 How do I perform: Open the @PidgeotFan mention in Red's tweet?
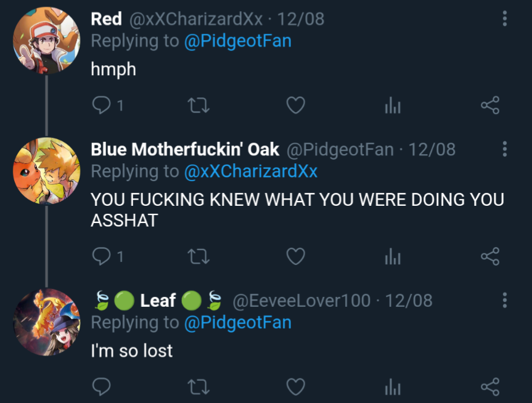(237, 41)
